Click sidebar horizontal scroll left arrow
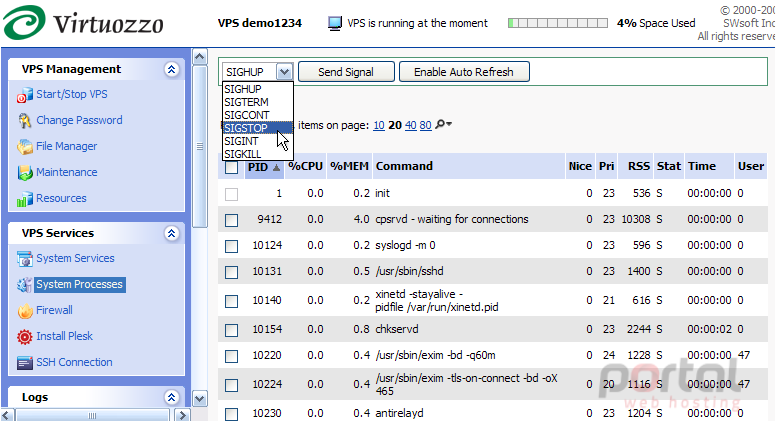The height and width of the screenshot is (422, 776). 7,415
